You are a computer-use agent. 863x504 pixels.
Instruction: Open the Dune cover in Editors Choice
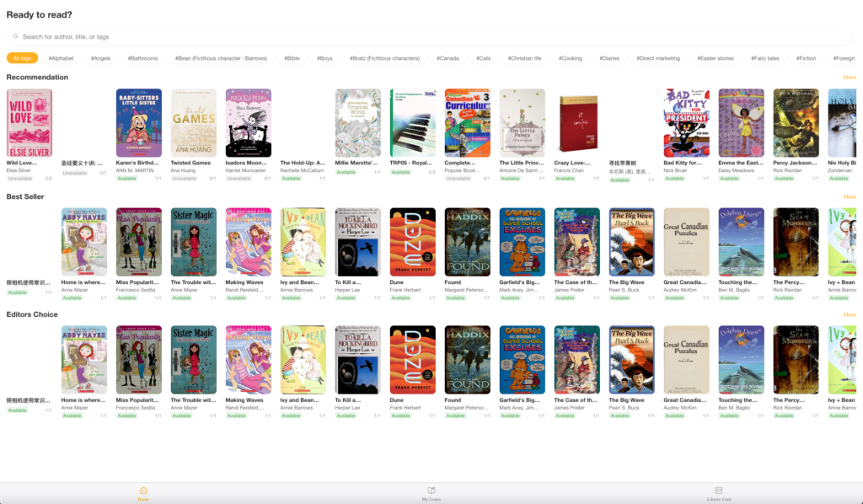pos(413,359)
